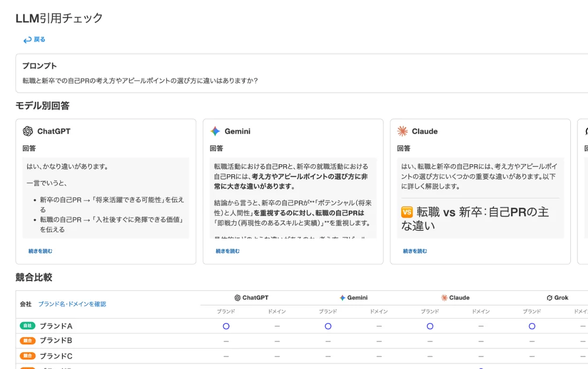This screenshot has width=588, height=369.
Task: Click the プロンプト heading
Action: (x=40, y=66)
